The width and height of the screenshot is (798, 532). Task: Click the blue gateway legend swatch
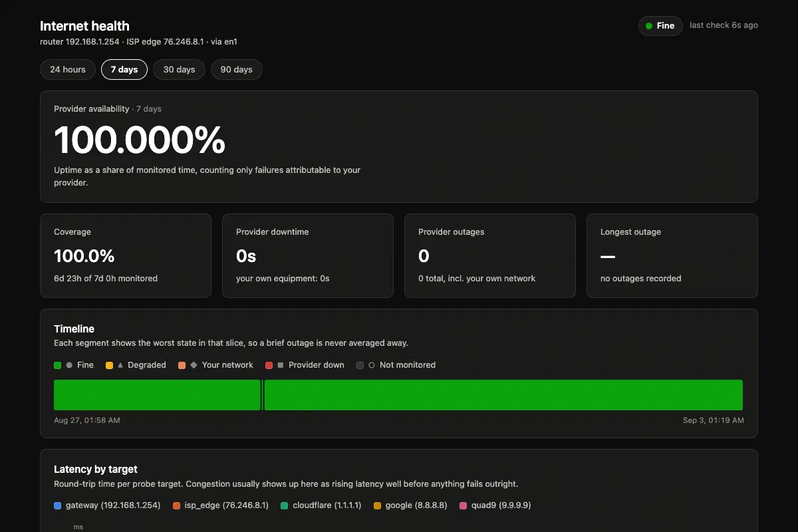(58, 505)
